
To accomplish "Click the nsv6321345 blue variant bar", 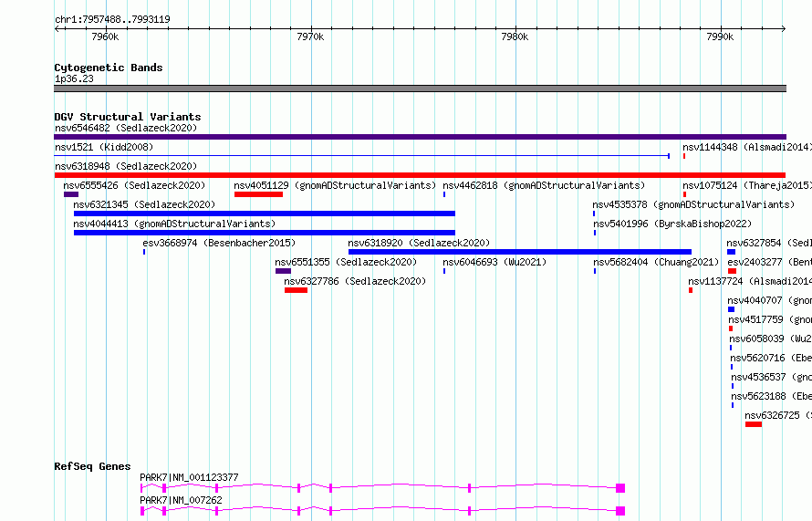I will click(264, 214).
